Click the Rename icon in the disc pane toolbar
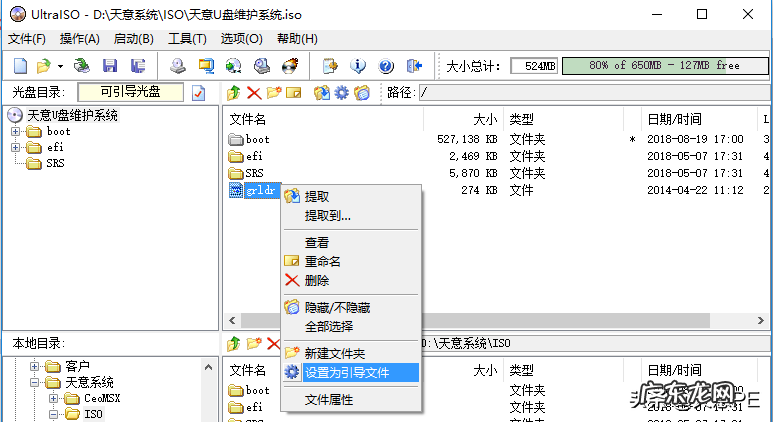The width and height of the screenshot is (773, 422). 293,92
